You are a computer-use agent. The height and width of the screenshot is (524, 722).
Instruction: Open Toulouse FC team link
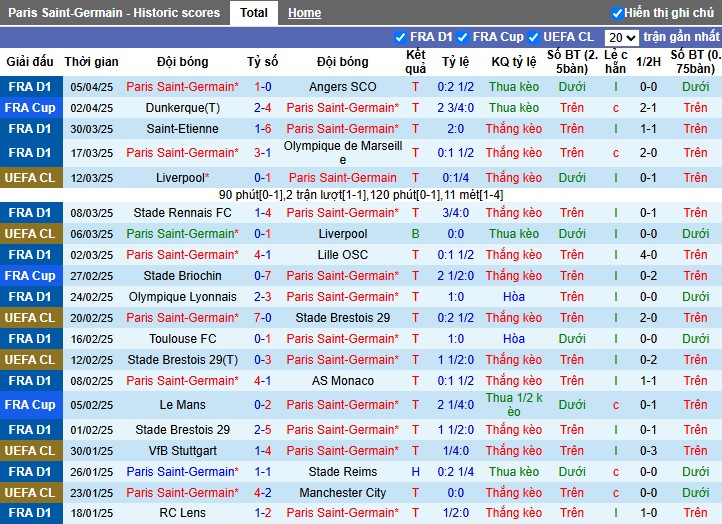coord(182,339)
